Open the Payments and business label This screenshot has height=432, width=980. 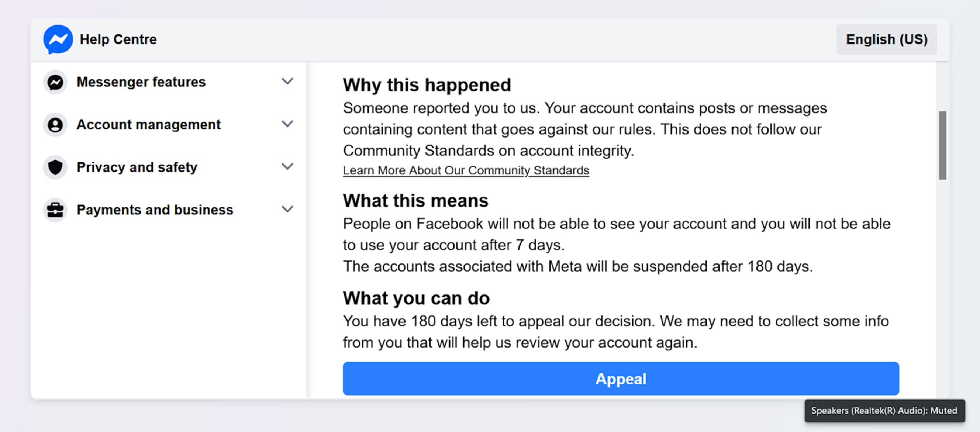tap(155, 210)
